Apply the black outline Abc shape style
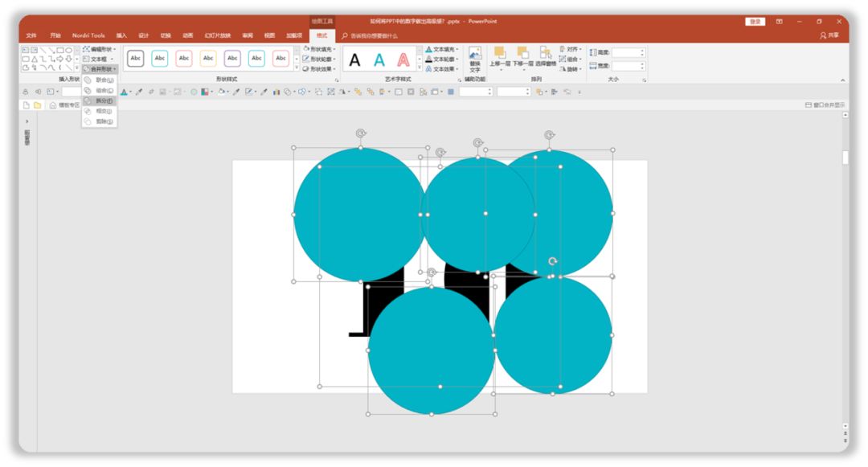868x467 pixels. point(136,58)
